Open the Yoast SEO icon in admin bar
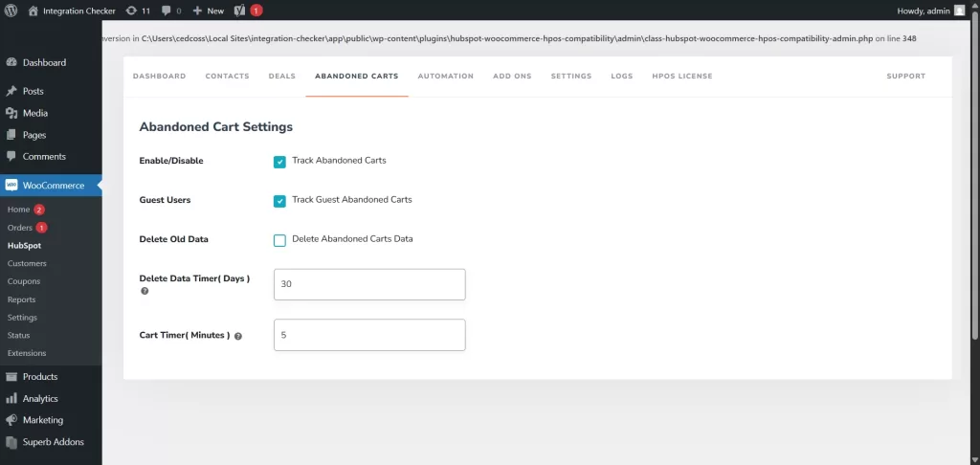 click(x=238, y=11)
